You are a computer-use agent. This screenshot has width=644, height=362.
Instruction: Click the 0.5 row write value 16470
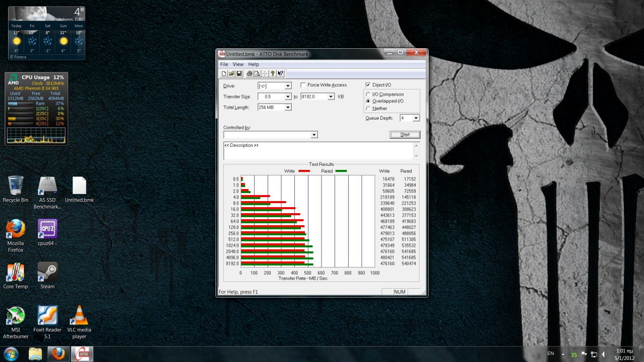point(388,179)
